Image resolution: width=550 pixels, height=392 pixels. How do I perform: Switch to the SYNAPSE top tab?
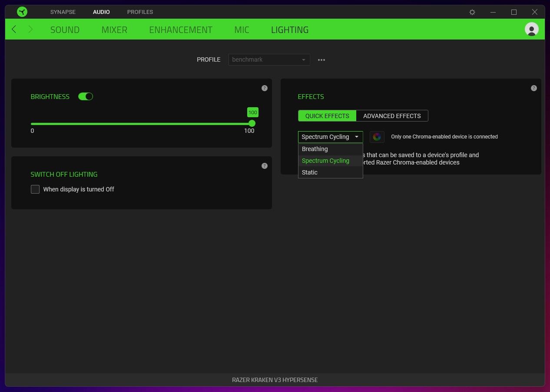63,12
